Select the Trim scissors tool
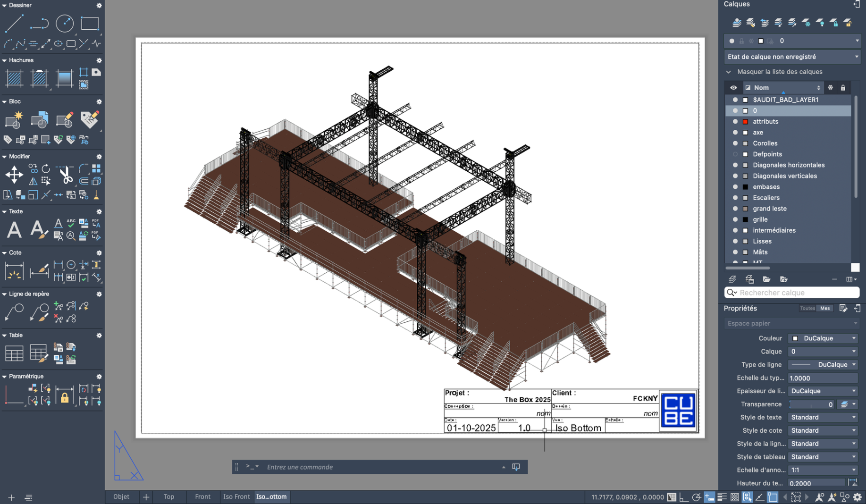The height and width of the screenshot is (504, 866). (66, 175)
